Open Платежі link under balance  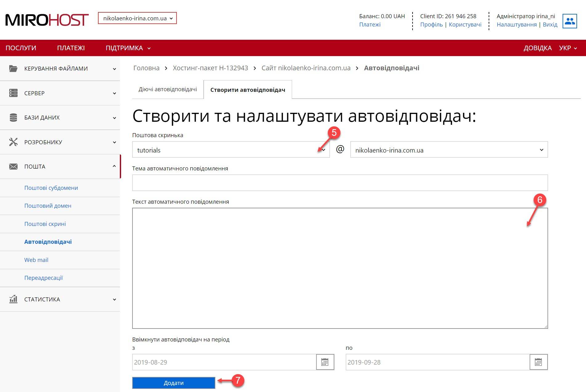click(370, 25)
